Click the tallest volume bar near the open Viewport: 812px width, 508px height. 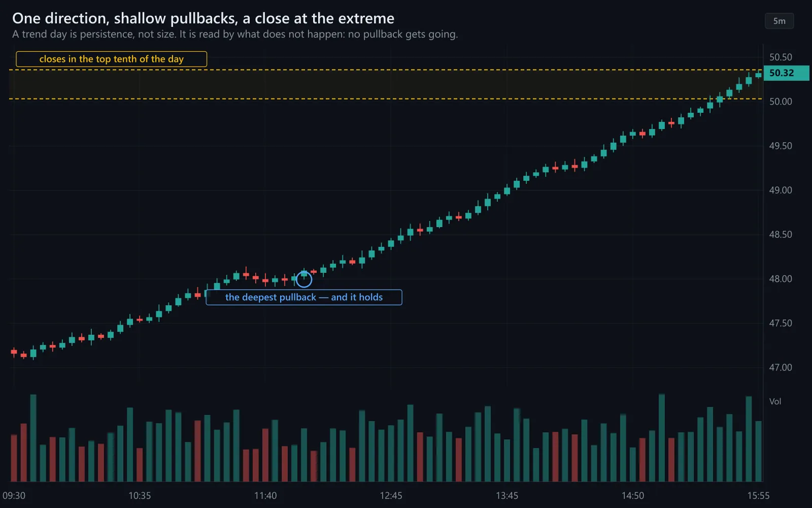point(33,438)
